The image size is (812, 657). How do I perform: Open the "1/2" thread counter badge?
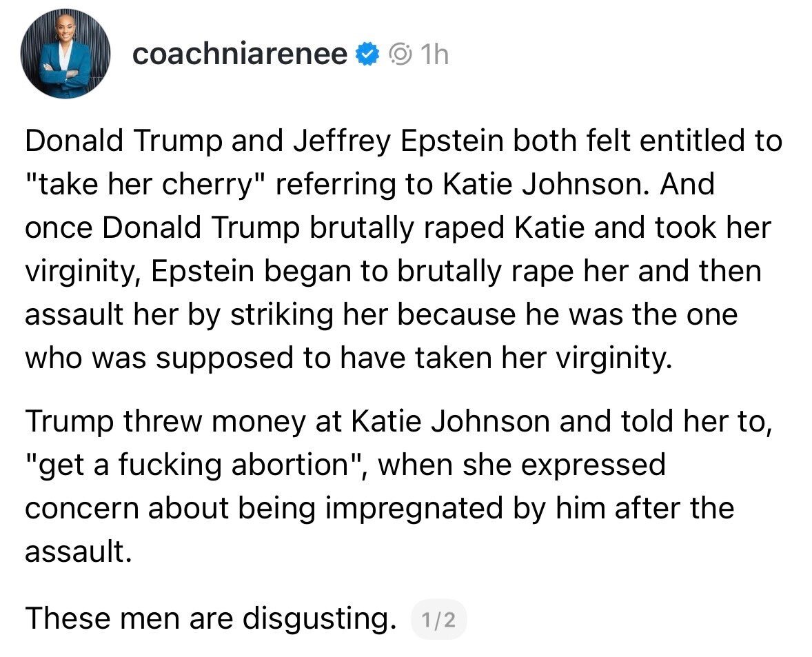[x=438, y=620]
